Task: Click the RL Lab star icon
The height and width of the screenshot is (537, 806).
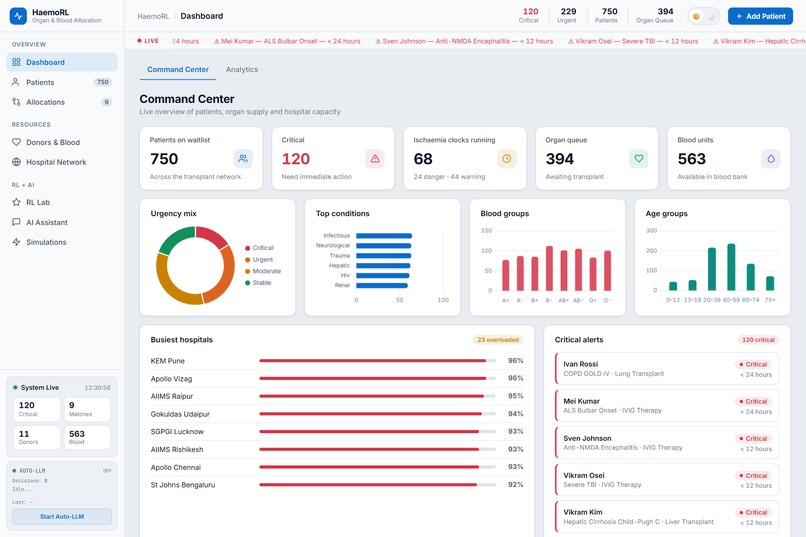Action: [x=16, y=202]
